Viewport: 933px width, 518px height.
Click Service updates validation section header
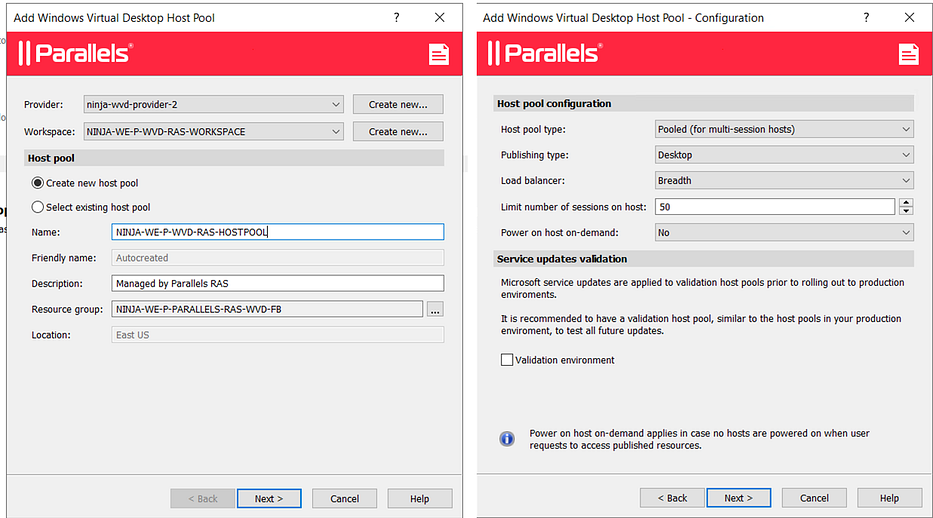(x=703, y=259)
